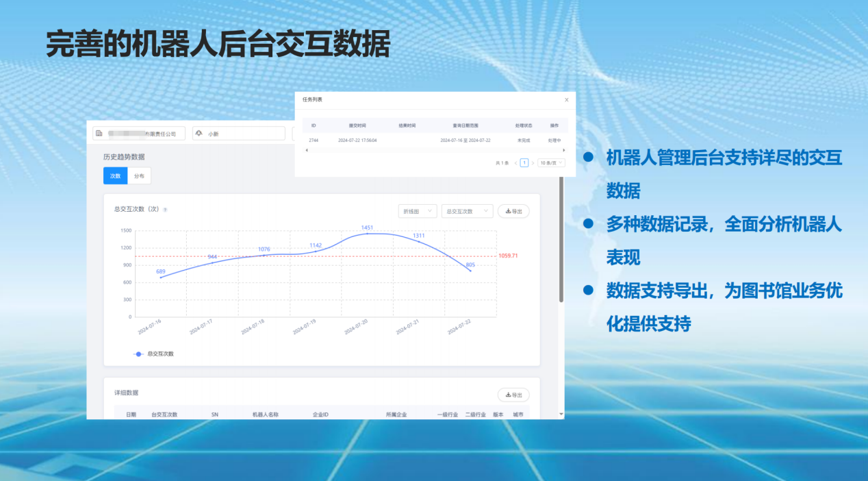Export the chart with the upper 导出 button
The width and height of the screenshot is (868, 481).
click(513, 212)
